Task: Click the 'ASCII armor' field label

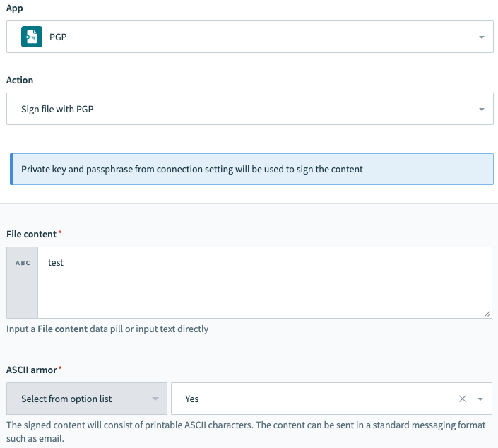Action: tap(32, 370)
